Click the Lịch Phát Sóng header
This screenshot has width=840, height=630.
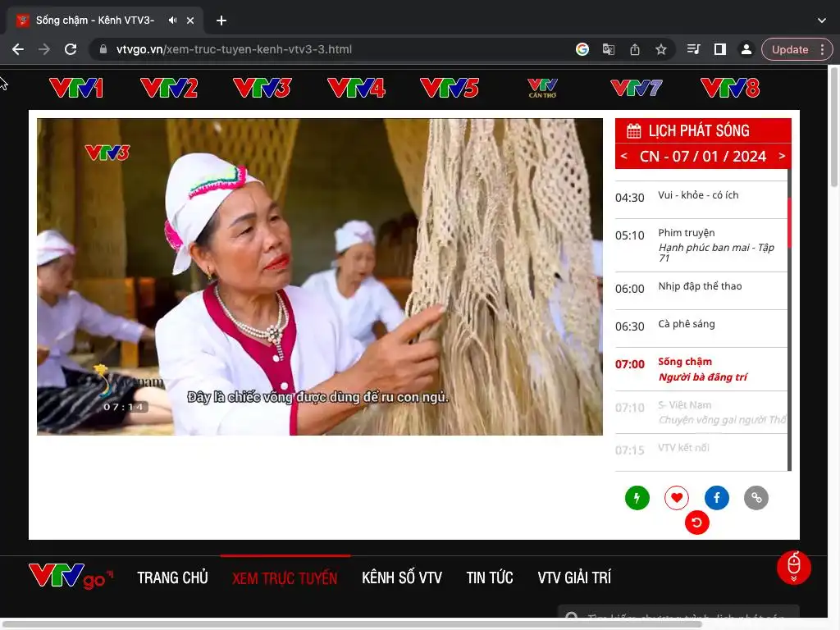click(x=703, y=130)
